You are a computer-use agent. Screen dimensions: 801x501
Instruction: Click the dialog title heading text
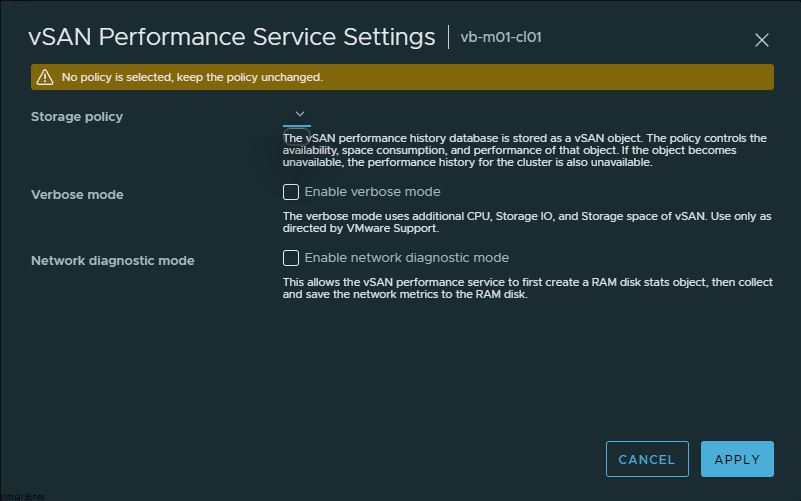pyautogui.click(x=232, y=38)
